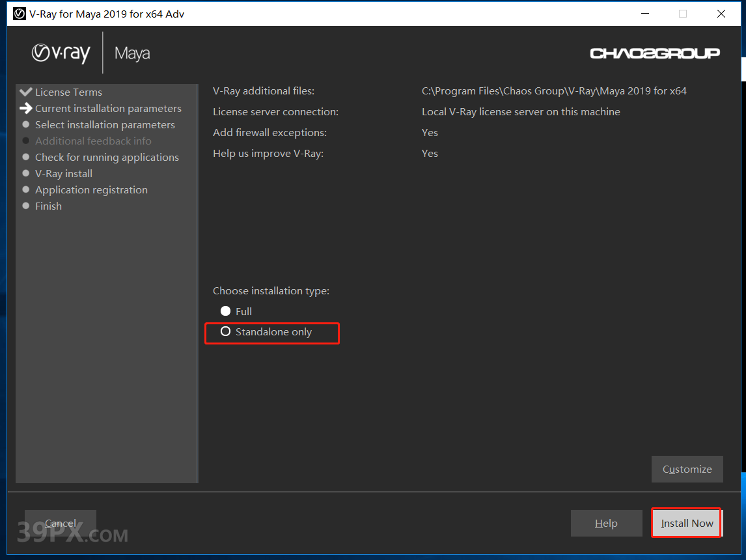
Task: Click the installation path C:\Program Files\Chaos Group
Action: pos(554,91)
